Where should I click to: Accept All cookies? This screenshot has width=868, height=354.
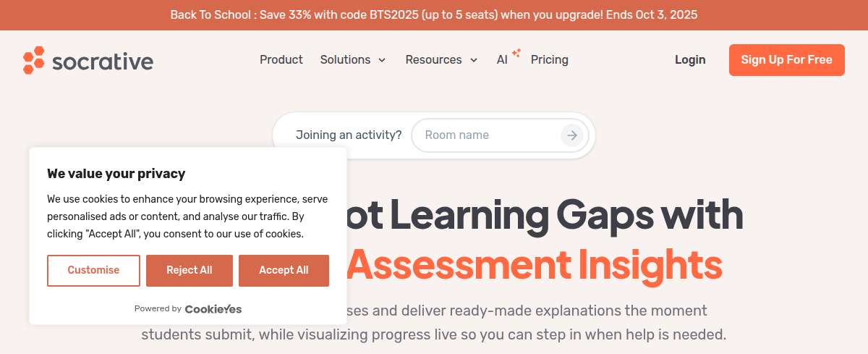point(284,271)
